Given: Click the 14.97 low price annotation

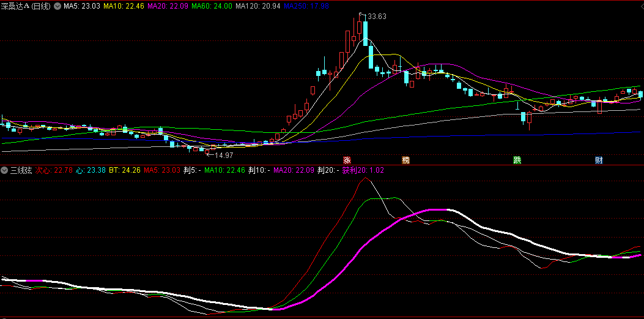Looking at the screenshot, I should (x=224, y=155).
